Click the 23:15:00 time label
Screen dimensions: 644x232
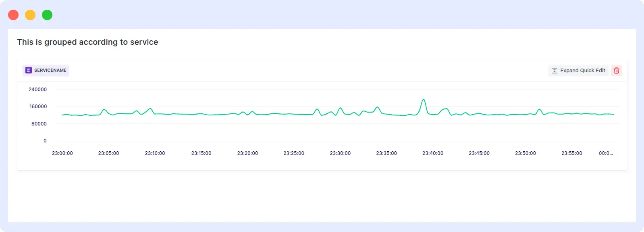click(202, 153)
